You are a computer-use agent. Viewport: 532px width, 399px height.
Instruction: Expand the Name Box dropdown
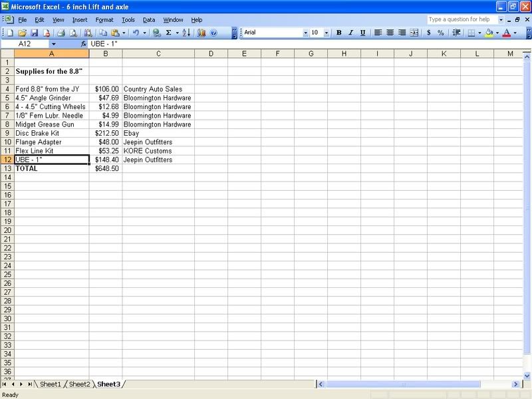(54, 44)
